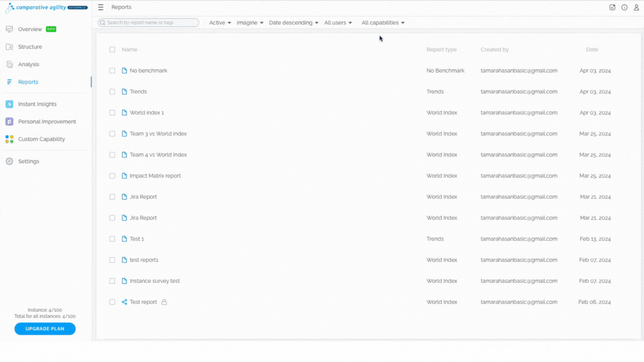Image resolution: width=644 pixels, height=362 pixels.
Task: Click the Created by column header
Action: (495, 50)
